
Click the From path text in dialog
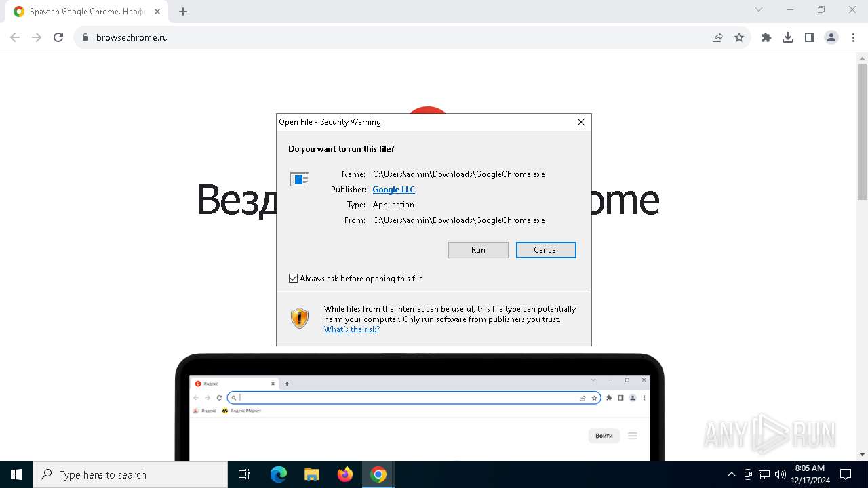459,220
